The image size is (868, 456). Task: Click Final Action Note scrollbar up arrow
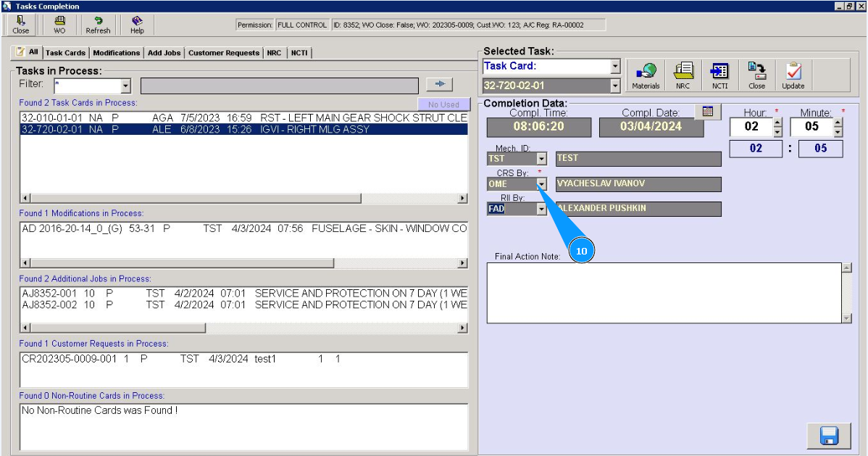click(846, 268)
